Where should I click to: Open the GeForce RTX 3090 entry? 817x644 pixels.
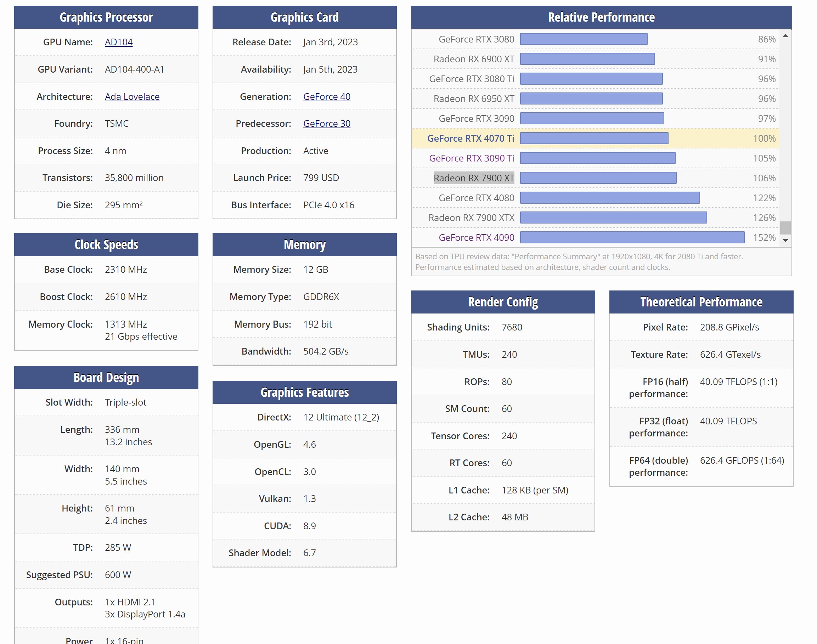[x=476, y=118]
